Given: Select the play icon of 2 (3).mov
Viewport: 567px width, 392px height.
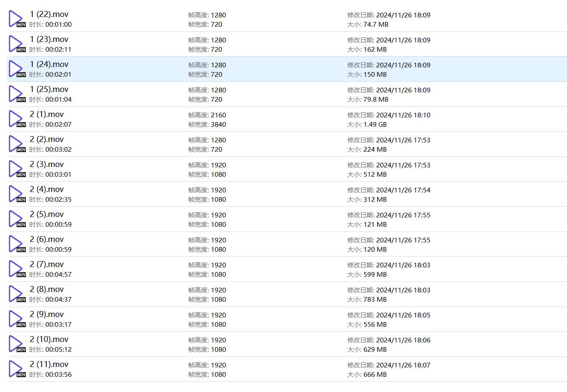Looking at the screenshot, I should [17, 169].
